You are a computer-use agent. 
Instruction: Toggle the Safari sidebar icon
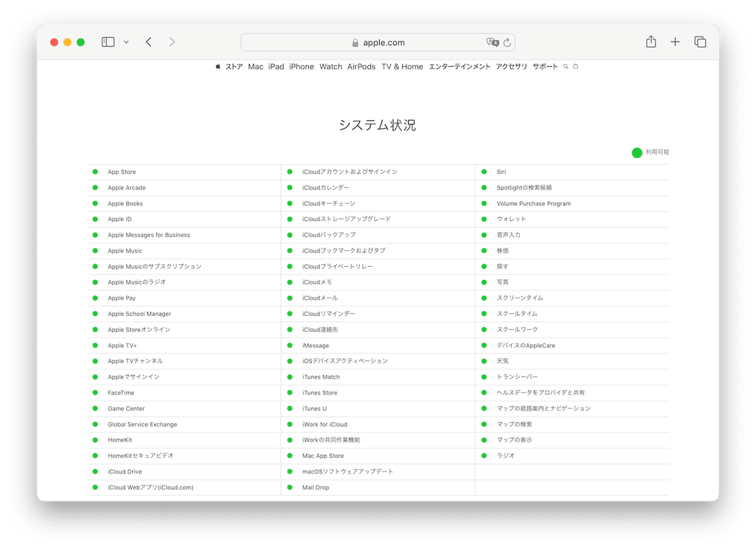tap(108, 42)
